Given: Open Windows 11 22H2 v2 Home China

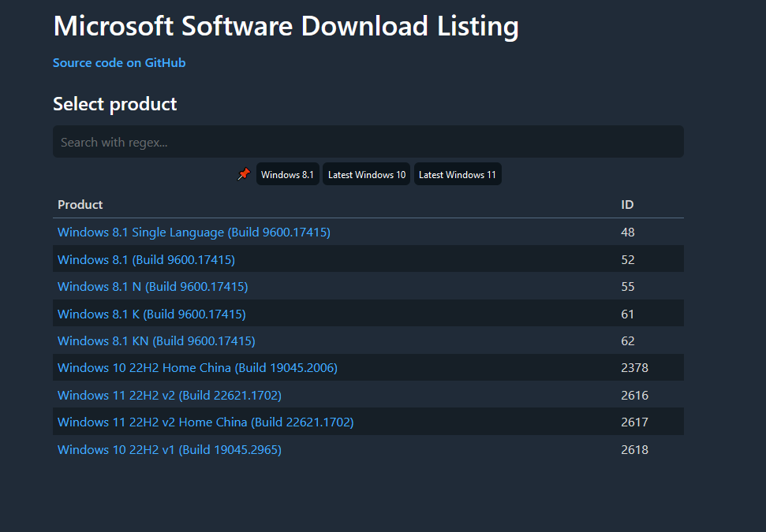Looking at the screenshot, I should (205, 422).
